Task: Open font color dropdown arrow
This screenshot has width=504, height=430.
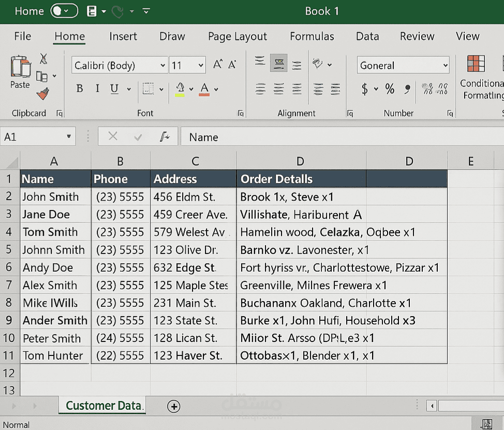Action: [216, 89]
